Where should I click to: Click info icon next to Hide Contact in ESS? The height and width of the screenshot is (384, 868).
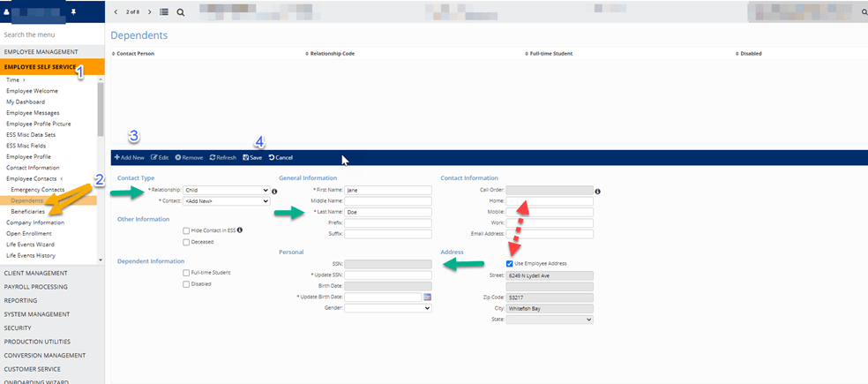pos(240,230)
